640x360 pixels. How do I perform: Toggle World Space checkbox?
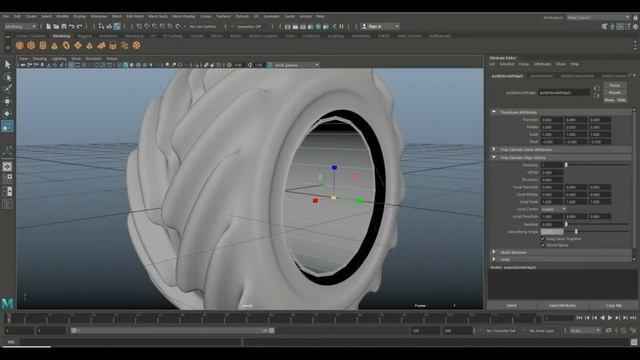pyautogui.click(x=543, y=245)
